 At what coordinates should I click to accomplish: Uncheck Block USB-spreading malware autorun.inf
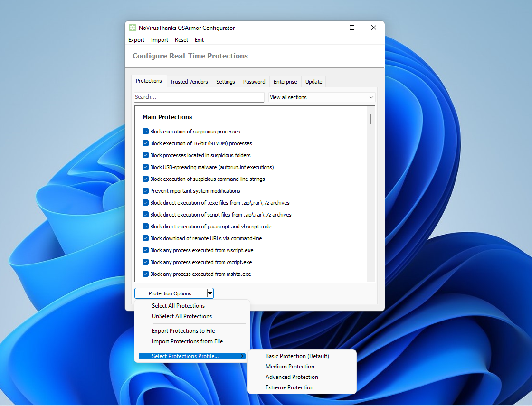[x=145, y=167]
